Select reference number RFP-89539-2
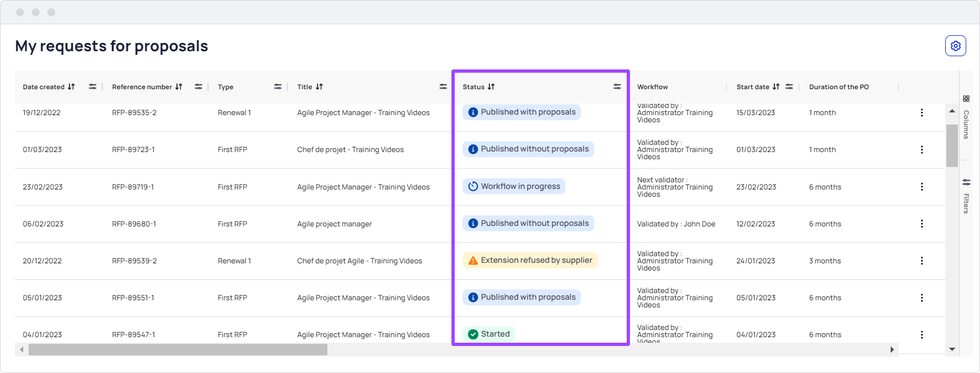Viewport: 980px width, 373px height. (134, 261)
